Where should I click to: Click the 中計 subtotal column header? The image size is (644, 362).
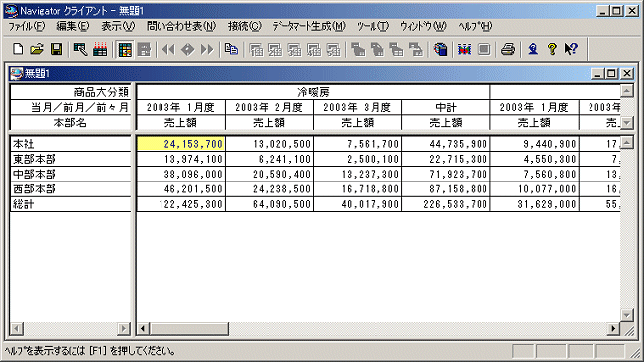pos(446,107)
